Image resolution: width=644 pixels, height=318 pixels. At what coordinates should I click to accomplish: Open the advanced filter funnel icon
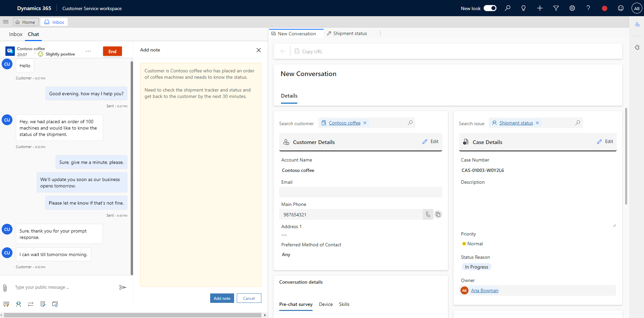tap(556, 8)
